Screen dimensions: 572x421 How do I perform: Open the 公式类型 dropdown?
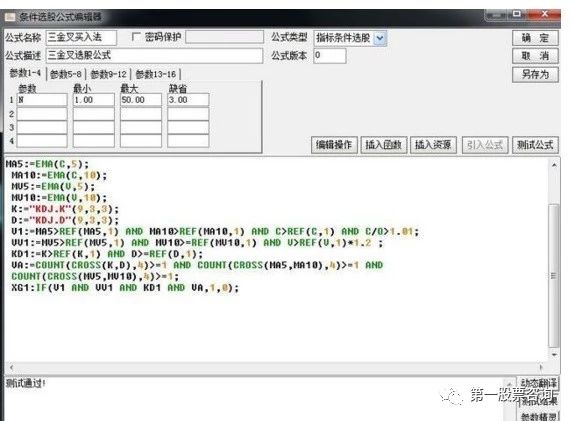380,38
